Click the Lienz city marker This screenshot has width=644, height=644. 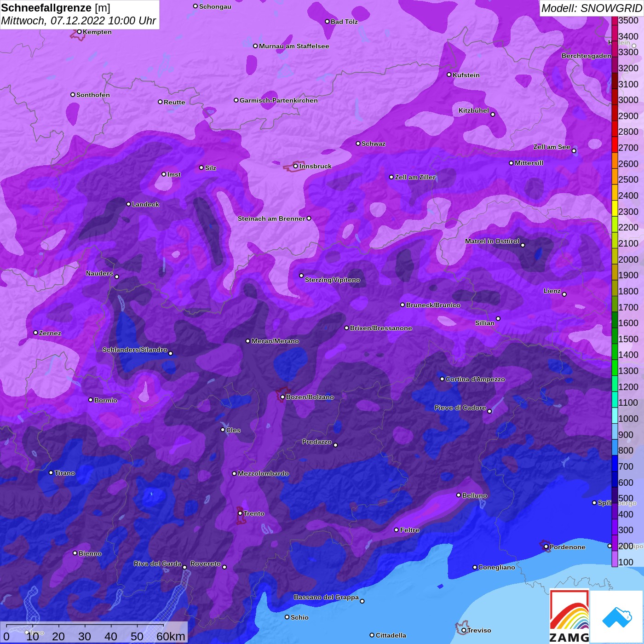(564, 294)
